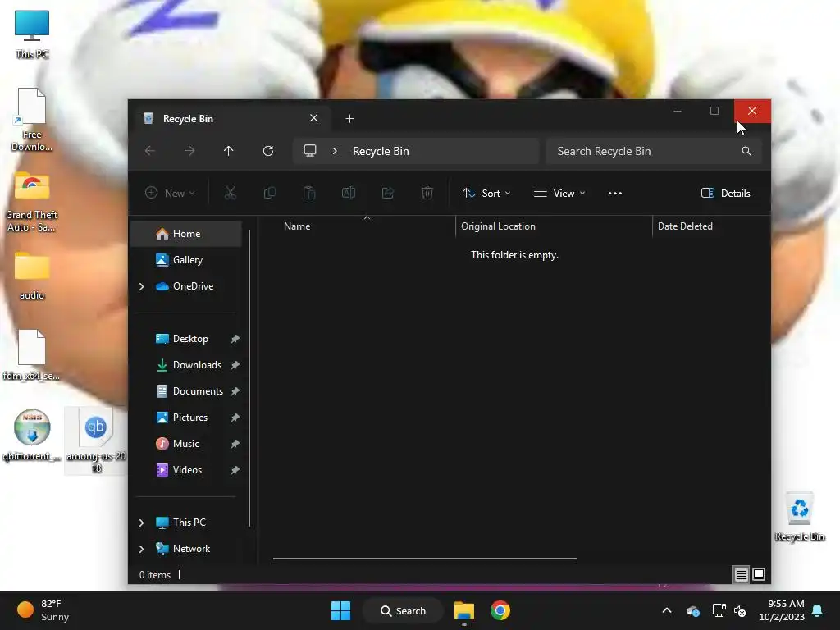Open Home in navigation pane

pyautogui.click(x=186, y=234)
